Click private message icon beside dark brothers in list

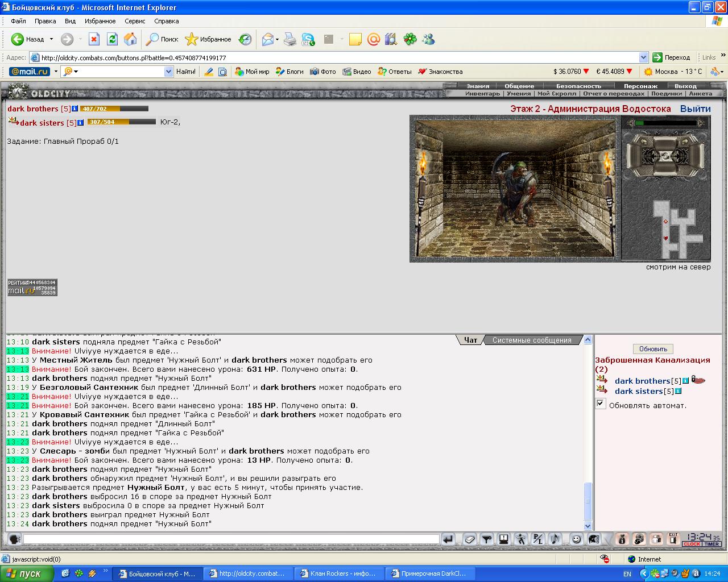(x=601, y=379)
